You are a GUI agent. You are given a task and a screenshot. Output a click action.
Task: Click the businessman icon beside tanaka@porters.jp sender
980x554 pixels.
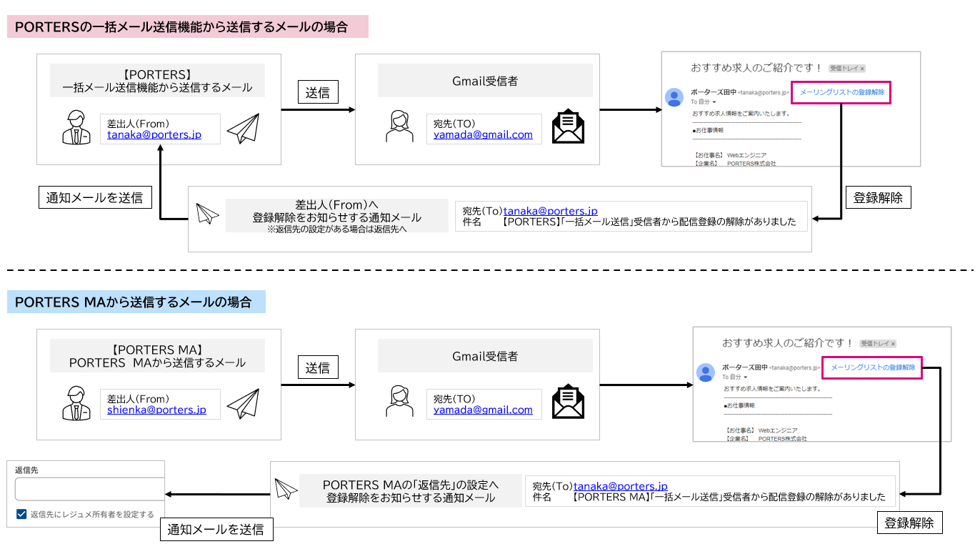[76, 128]
